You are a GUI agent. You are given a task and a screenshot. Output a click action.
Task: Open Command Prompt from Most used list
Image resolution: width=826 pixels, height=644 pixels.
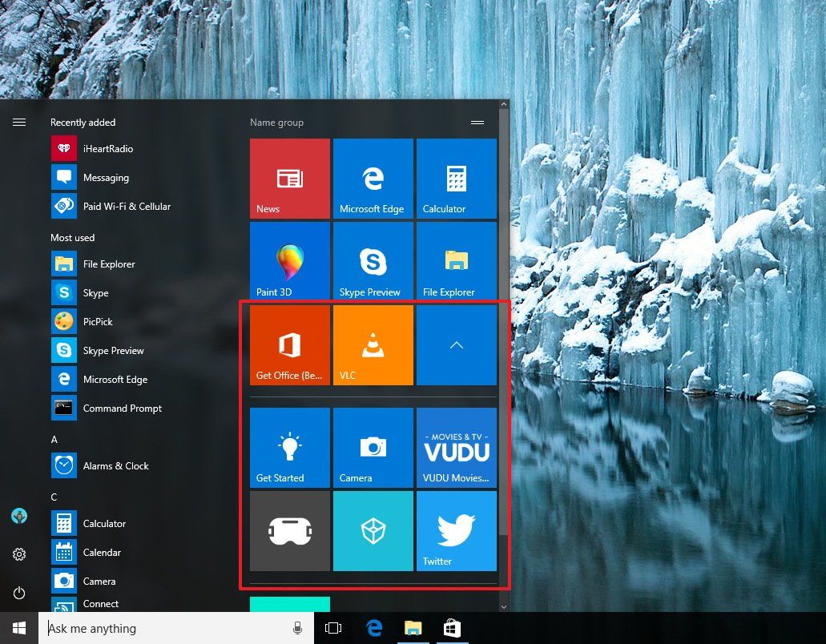point(122,408)
